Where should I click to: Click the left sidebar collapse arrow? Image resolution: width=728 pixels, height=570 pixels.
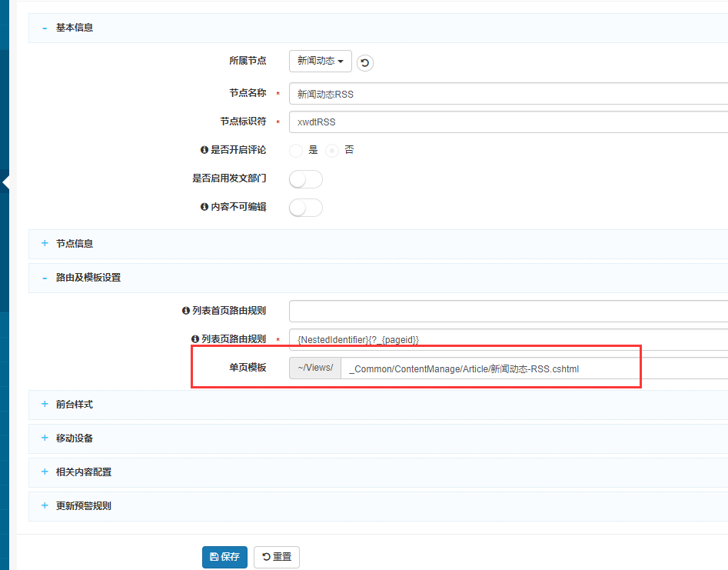pos(6,182)
